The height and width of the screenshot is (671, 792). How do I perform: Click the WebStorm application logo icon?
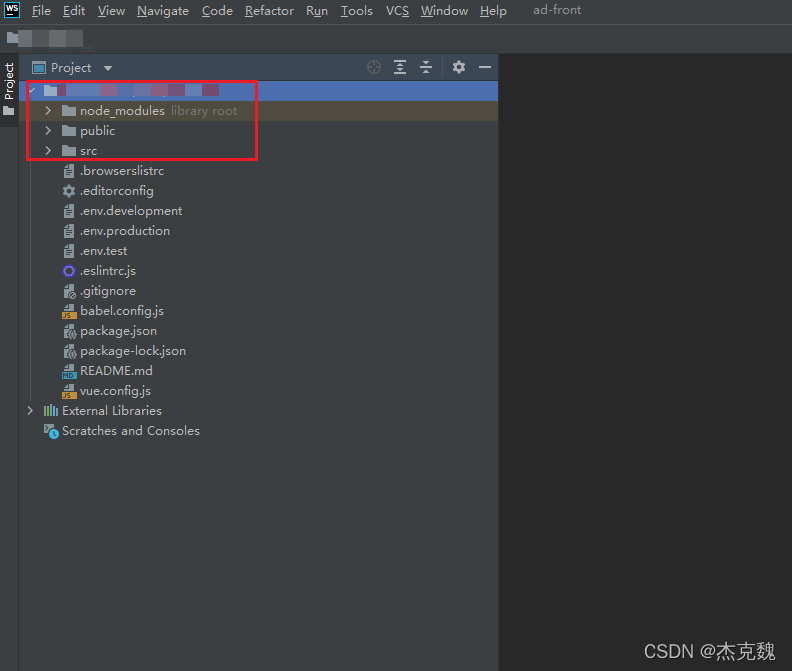(x=12, y=10)
